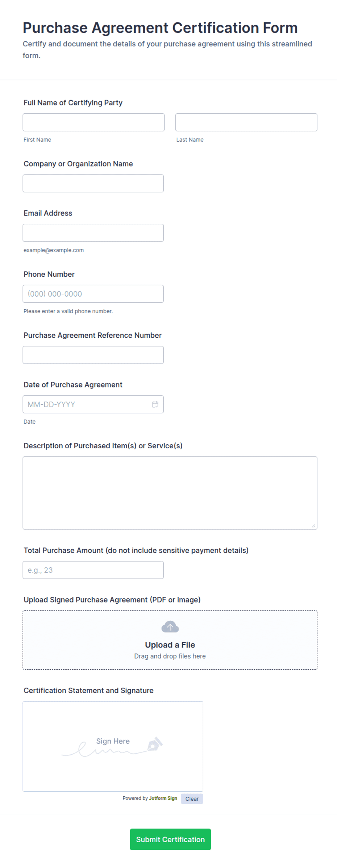Select the Email Address input box

(x=93, y=233)
